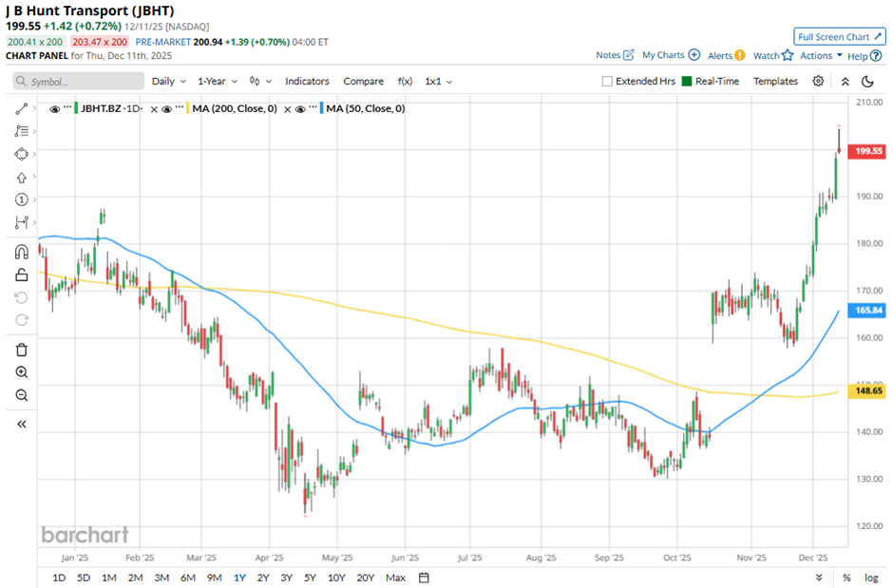Open the Actions dropdown menu

pos(821,56)
